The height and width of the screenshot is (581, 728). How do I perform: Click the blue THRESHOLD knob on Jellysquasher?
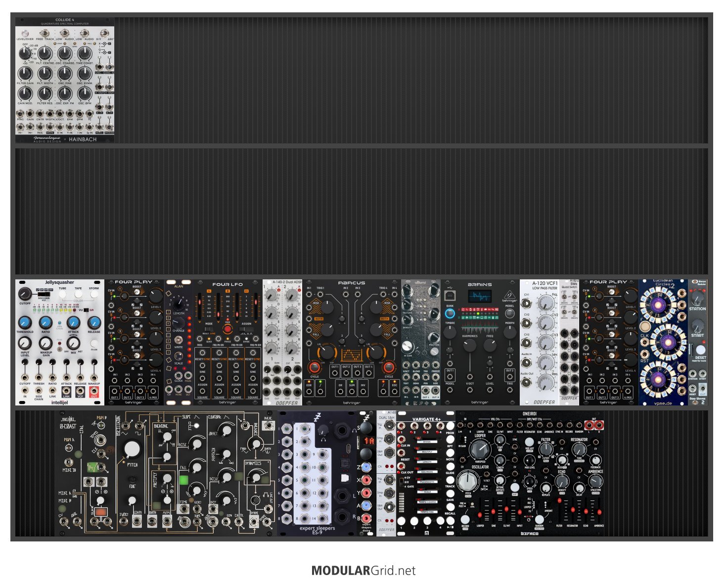click(25, 322)
